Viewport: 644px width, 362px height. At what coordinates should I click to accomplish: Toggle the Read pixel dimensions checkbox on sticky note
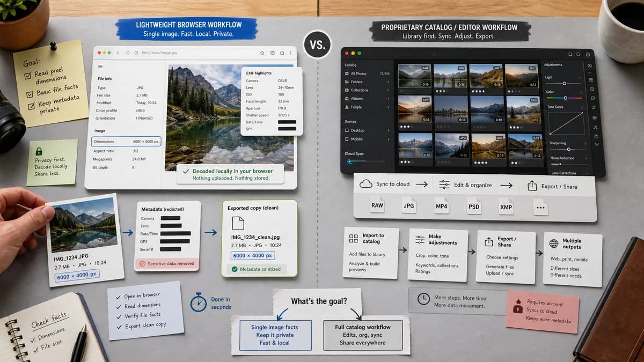(29, 76)
